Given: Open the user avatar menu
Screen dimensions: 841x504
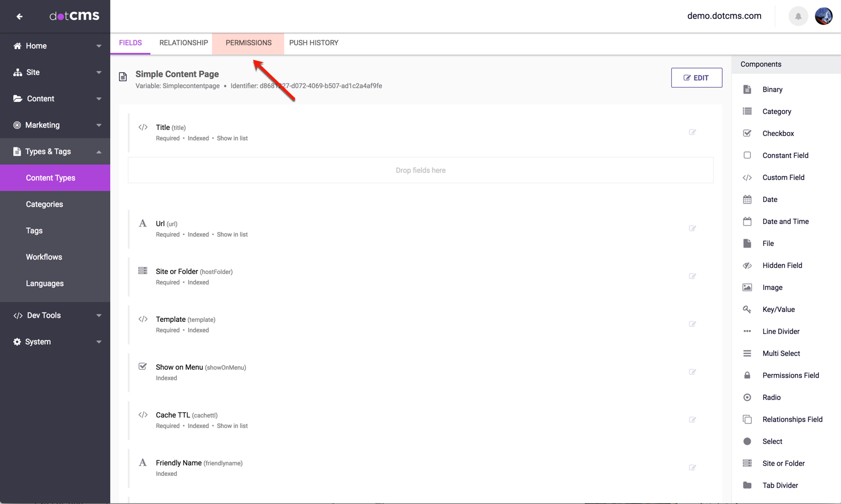Looking at the screenshot, I should [823, 17].
